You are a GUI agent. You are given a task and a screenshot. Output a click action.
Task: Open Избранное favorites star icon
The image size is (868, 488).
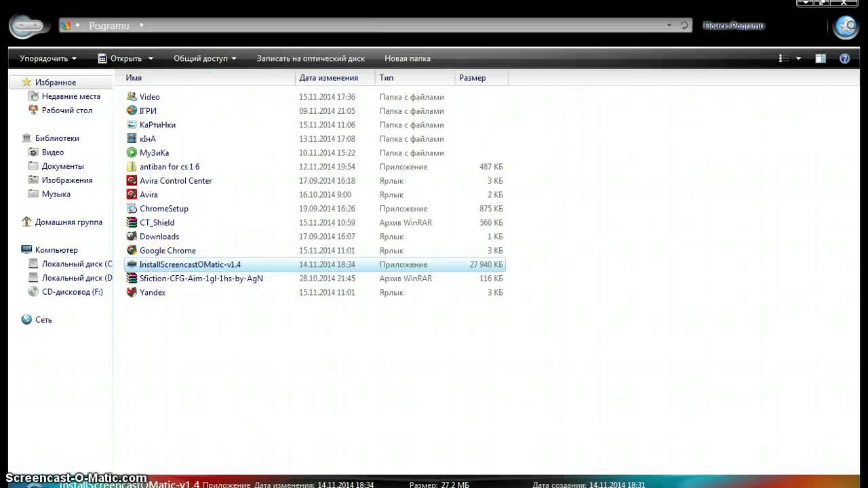(26, 82)
